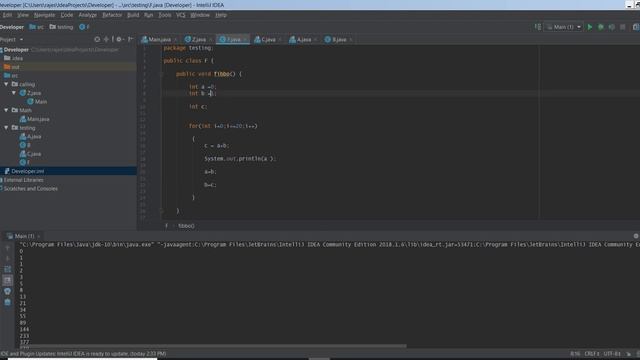The image size is (640, 360).
Task: Close the Main.java editor tab
Action: coord(176,40)
